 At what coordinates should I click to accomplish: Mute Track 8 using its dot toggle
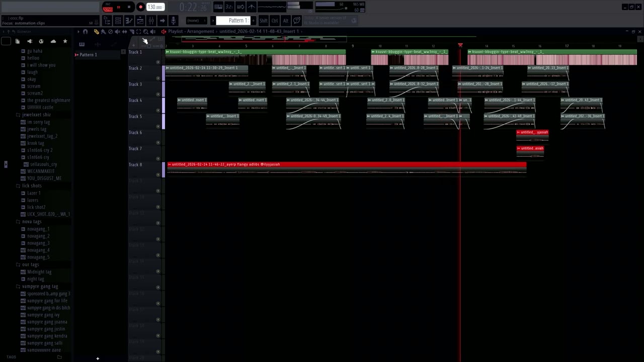pos(158,175)
